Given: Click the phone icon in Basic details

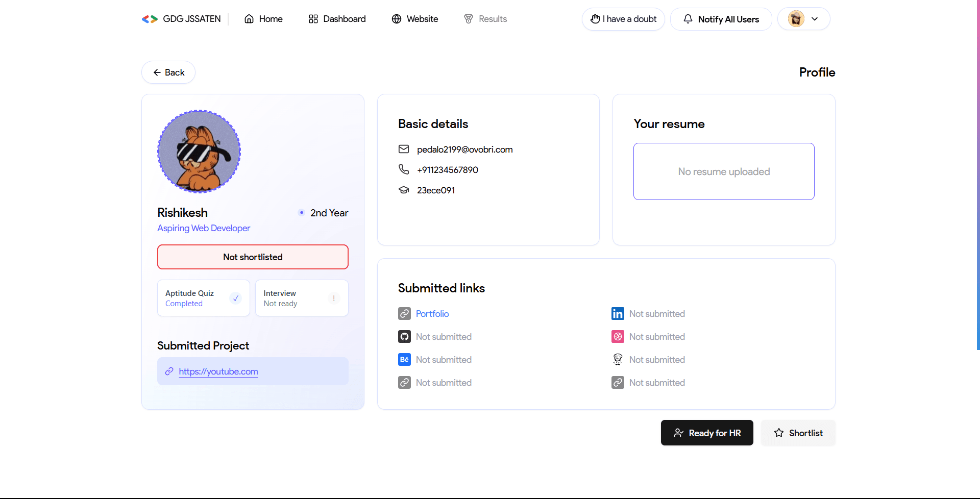Looking at the screenshot, I should pyautogui.click(x=404, y=169).
